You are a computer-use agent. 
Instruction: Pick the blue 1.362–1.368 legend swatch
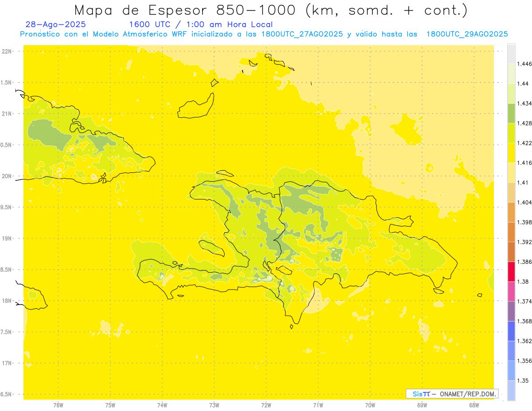click(511, 331)
